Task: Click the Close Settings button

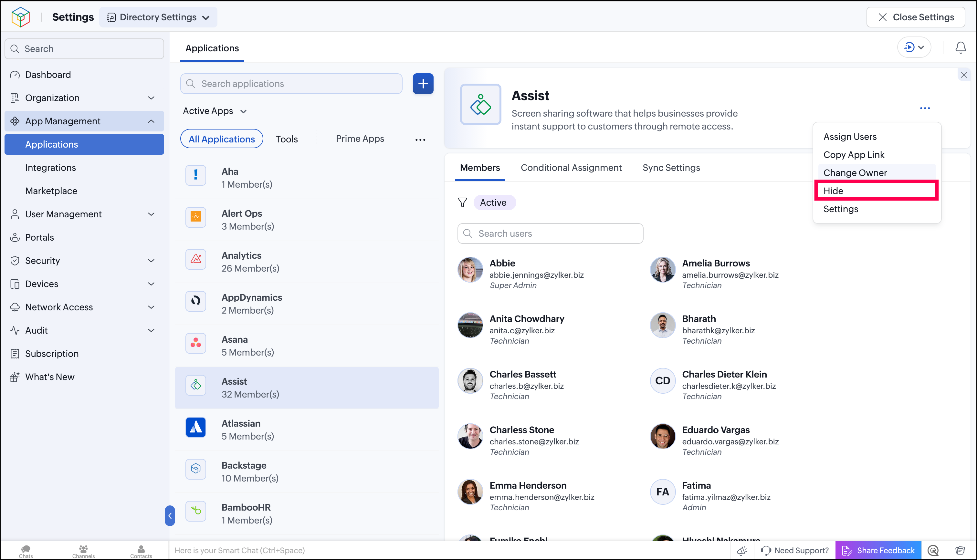Action: pos(916,17)
